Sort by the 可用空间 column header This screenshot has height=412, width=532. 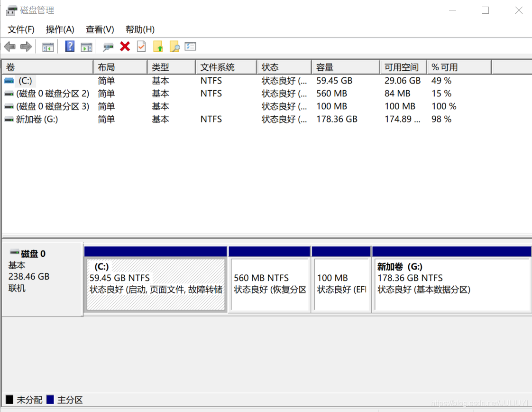click(x=404, y=67)
